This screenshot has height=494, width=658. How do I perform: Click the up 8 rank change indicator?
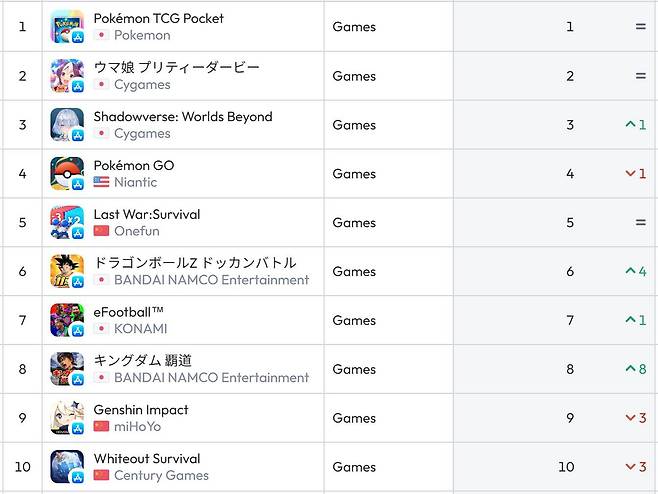point(635,370)
